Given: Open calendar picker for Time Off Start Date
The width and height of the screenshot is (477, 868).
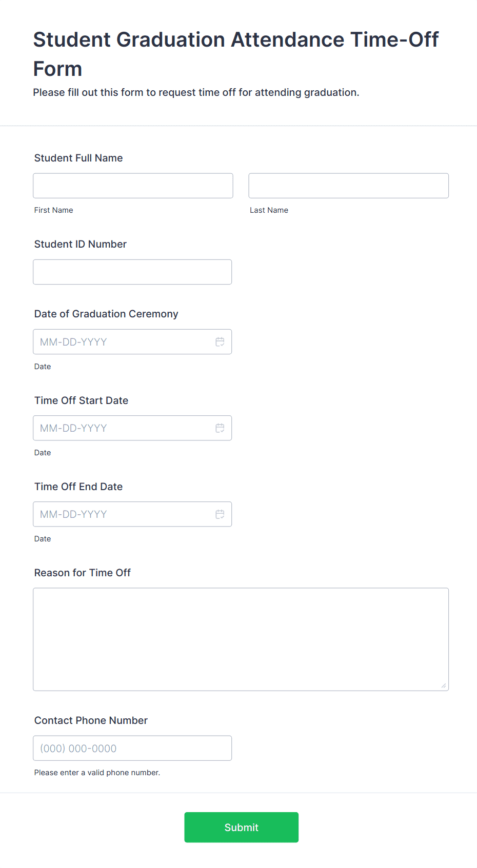Looking at the screenshot, I should click(220, 428).
